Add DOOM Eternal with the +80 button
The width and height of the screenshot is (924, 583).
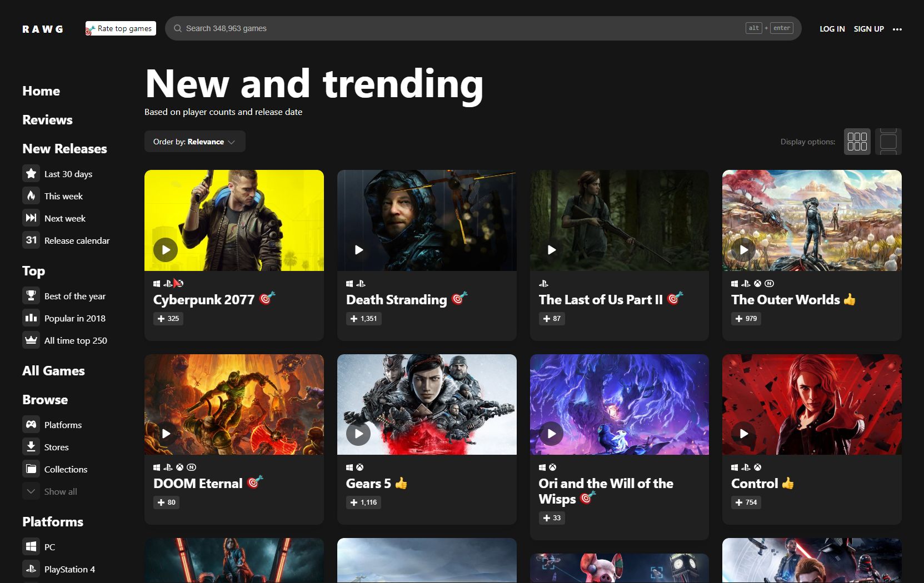click(167, 502)
